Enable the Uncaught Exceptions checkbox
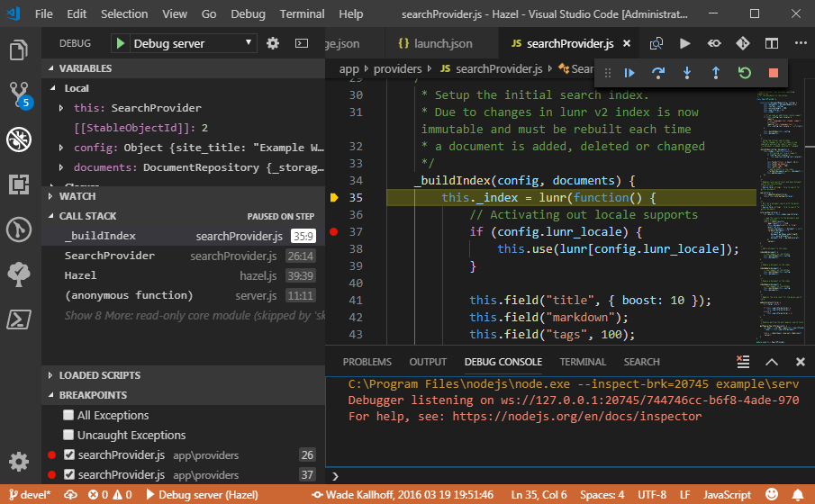 pyautogui.click(x=68, y=436)
